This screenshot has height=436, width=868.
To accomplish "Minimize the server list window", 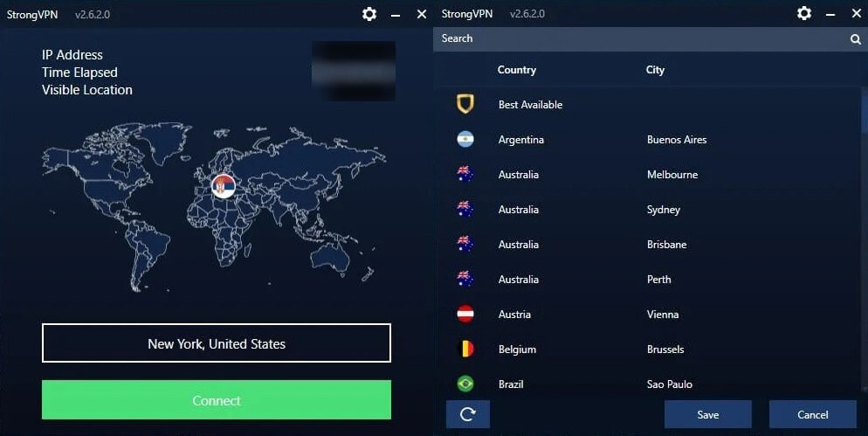I will pos(830,15).
